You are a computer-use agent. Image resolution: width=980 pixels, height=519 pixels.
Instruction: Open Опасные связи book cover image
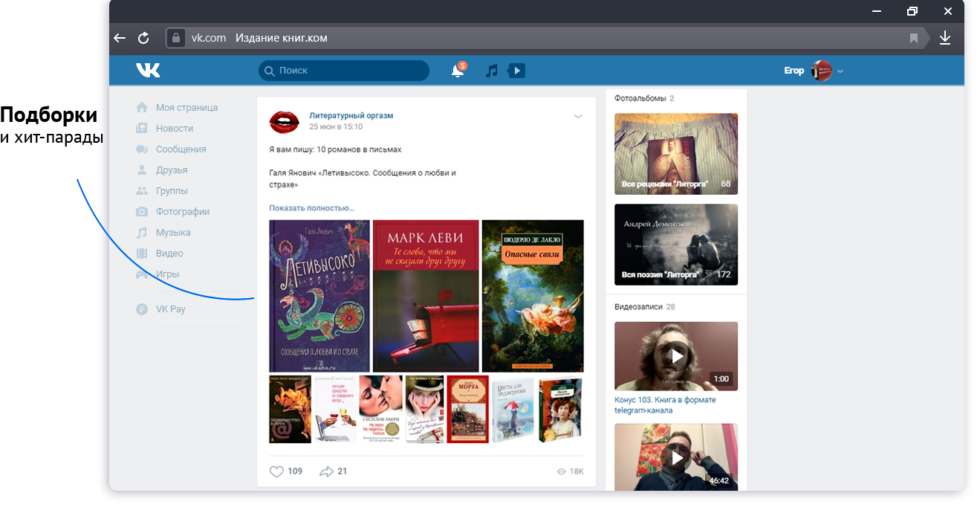(x=533, y=296)
